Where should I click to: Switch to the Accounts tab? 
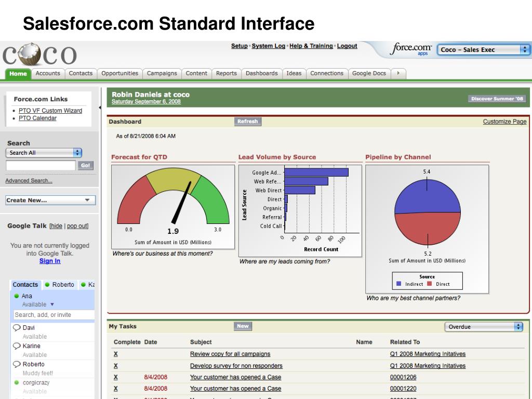pyautogui.click(x=48, y=73)
